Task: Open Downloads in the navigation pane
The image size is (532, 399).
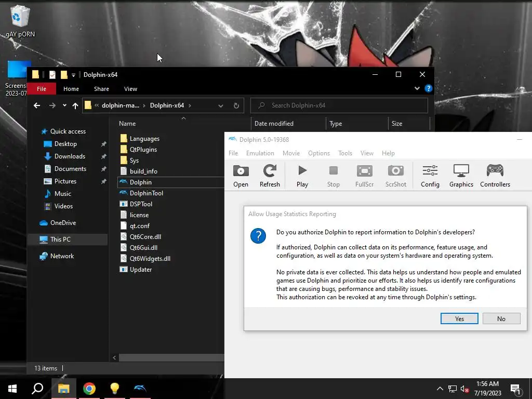Action: coord(65,156)
